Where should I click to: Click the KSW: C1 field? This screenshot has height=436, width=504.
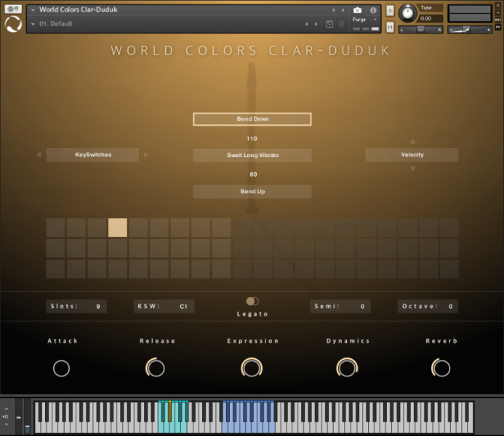pos(164,307)
